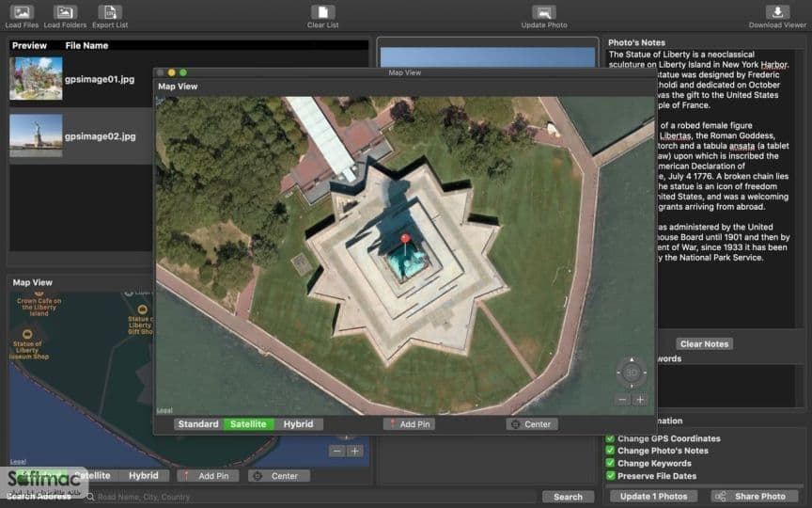Zoom in with the popup map plus button
Viewport: 812px width, 508px height.
(x=640, y=400)
